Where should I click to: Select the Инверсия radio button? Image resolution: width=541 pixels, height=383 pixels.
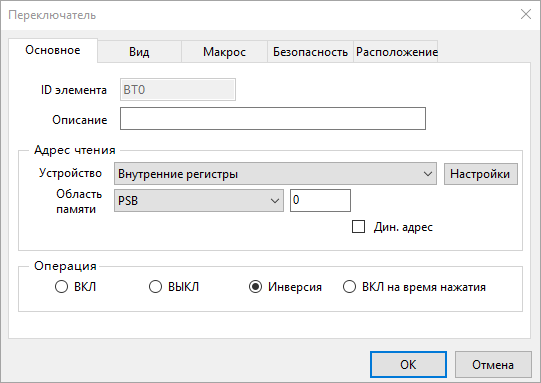tap(255, 287)
